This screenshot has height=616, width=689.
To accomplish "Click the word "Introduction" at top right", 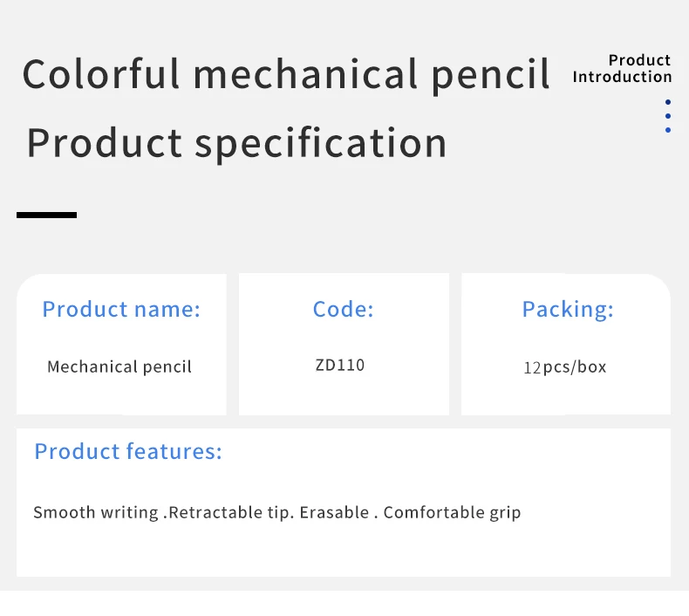I will click(622, 77).
